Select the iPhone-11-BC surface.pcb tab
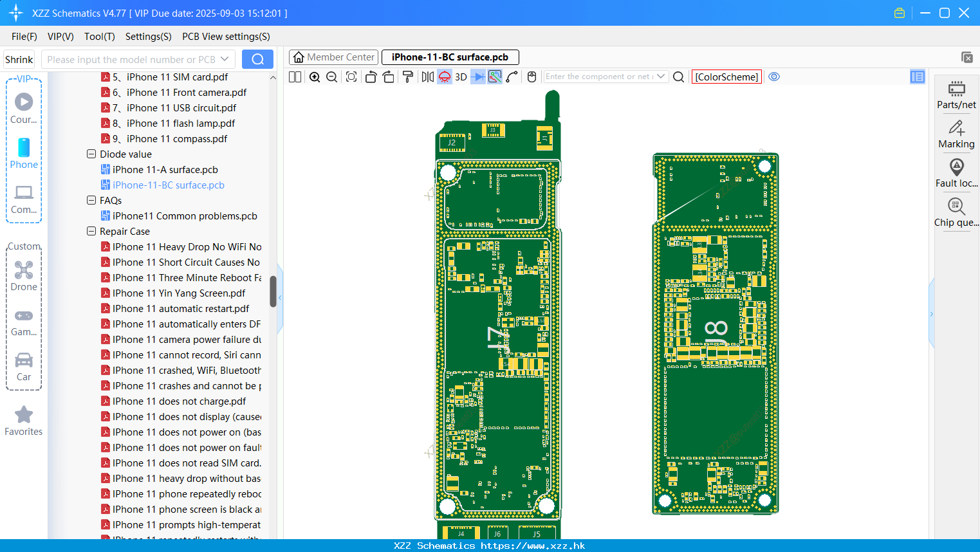This screenshot has width=980, height=552. click(450, 57)
